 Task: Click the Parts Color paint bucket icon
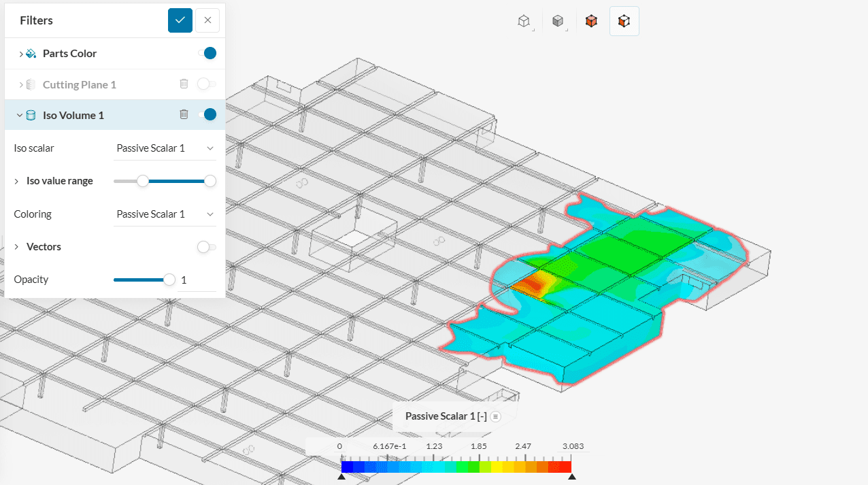click(31, 54)
